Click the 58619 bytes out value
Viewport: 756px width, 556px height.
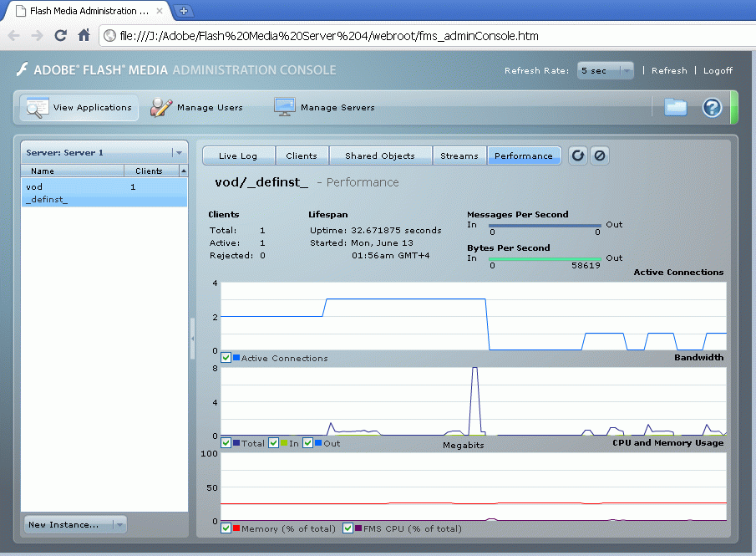click(x=586, y=265)
